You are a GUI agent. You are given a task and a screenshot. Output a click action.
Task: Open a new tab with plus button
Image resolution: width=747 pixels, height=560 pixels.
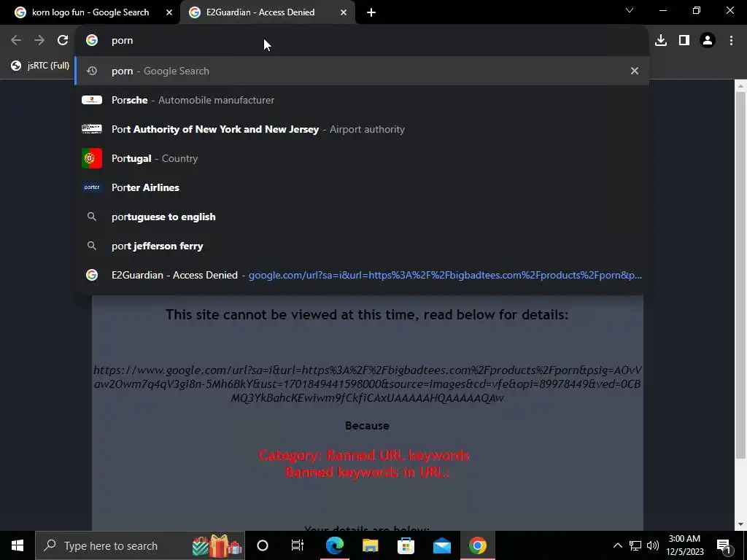tap(371, 12)
